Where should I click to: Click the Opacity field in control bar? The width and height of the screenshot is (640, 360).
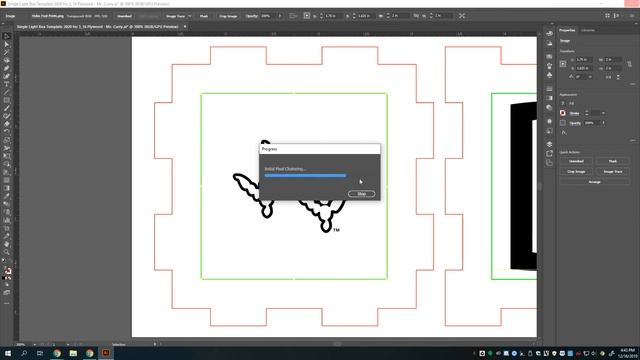pos(268,16)
